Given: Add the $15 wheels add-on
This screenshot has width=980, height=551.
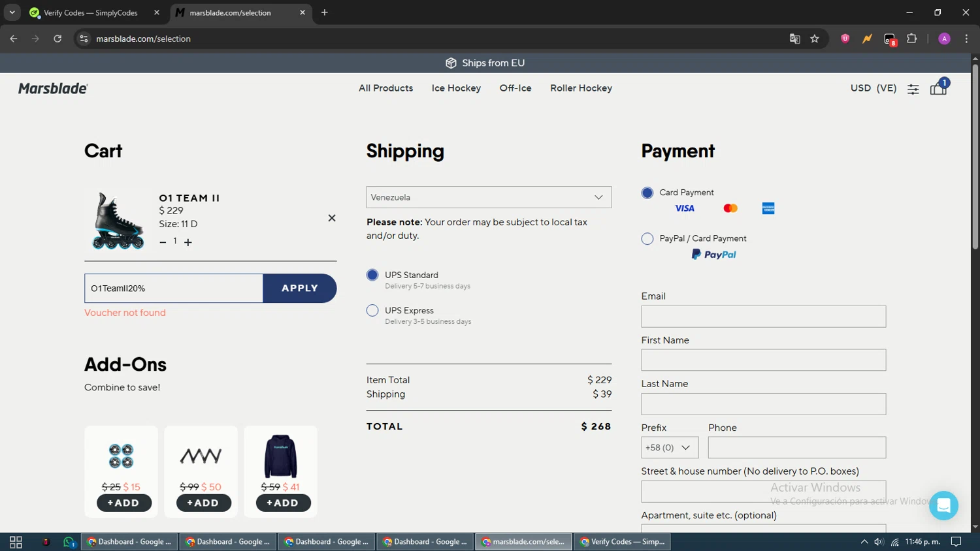Looking at the screenshot, I should tap(123, 503).
